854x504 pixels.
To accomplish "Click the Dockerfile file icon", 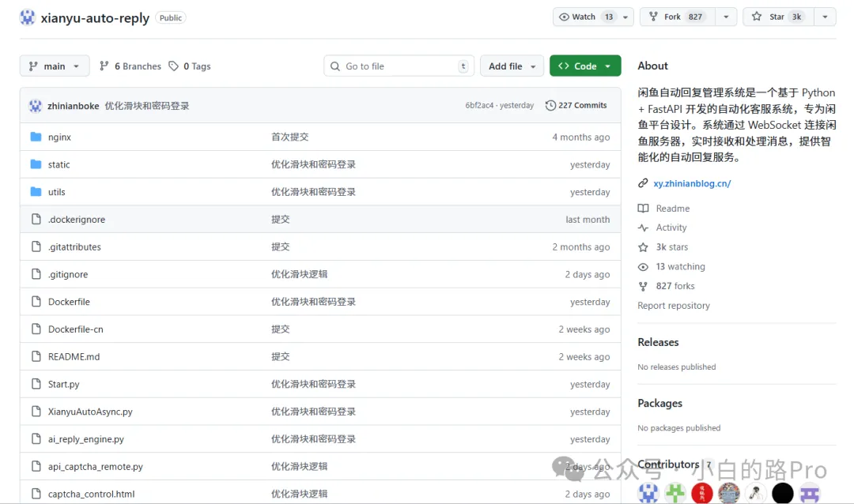I will tap(36, 302).
